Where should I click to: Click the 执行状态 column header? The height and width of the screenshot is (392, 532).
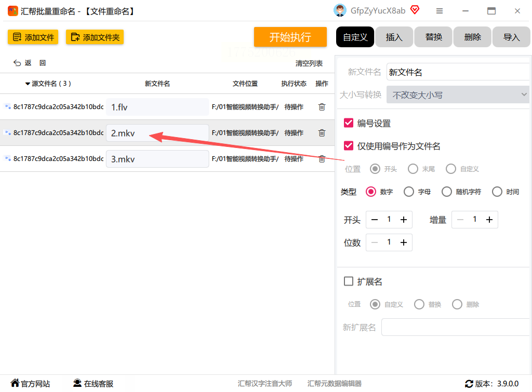tap(294, 84)
